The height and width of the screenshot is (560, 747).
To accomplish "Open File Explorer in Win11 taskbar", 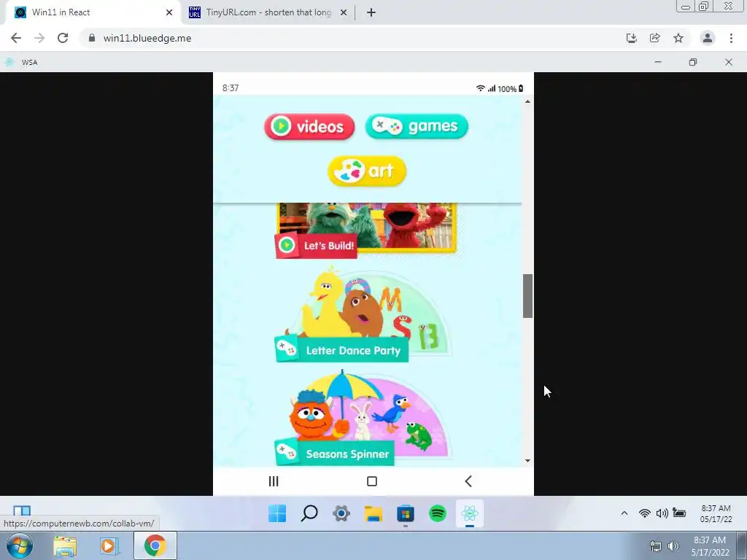I will point(373,513).
